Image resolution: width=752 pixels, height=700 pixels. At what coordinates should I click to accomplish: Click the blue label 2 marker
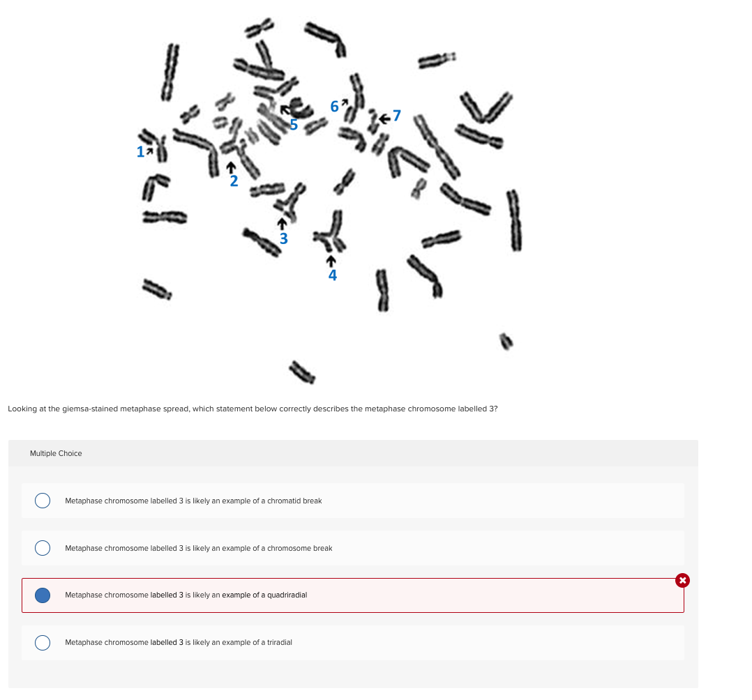click(234, 181)
